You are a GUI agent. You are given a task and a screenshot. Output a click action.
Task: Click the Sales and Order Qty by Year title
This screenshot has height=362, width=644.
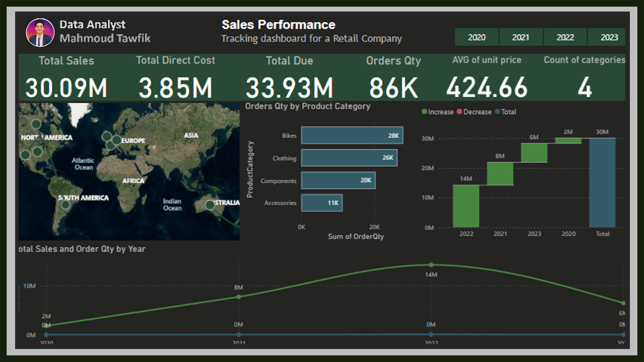click(x=82, y=249)
